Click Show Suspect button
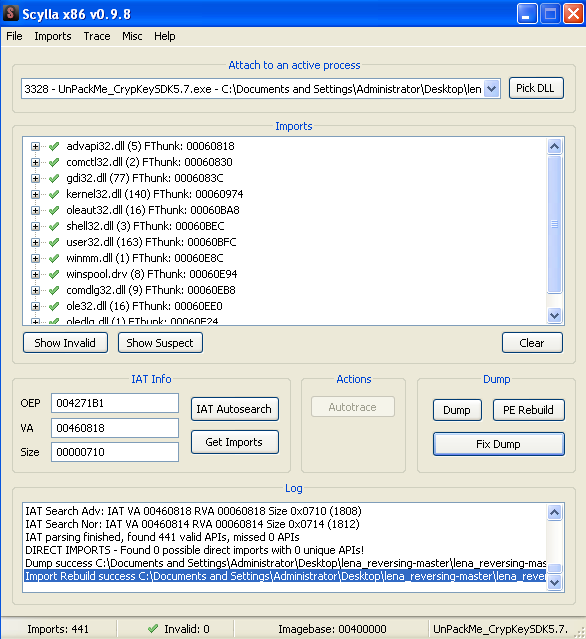Image resolution: width=586 pixels, height=639 pixels. click(x=160, y=343)
